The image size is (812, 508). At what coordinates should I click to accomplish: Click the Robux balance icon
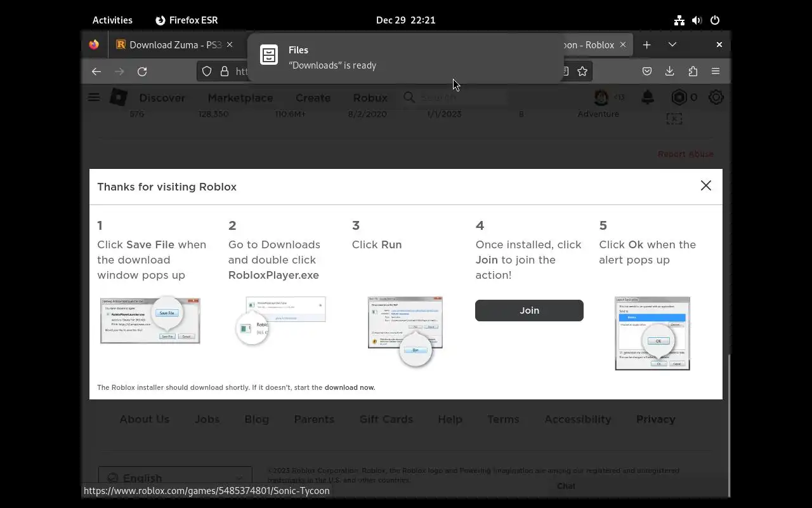click(x=679, y=97)
